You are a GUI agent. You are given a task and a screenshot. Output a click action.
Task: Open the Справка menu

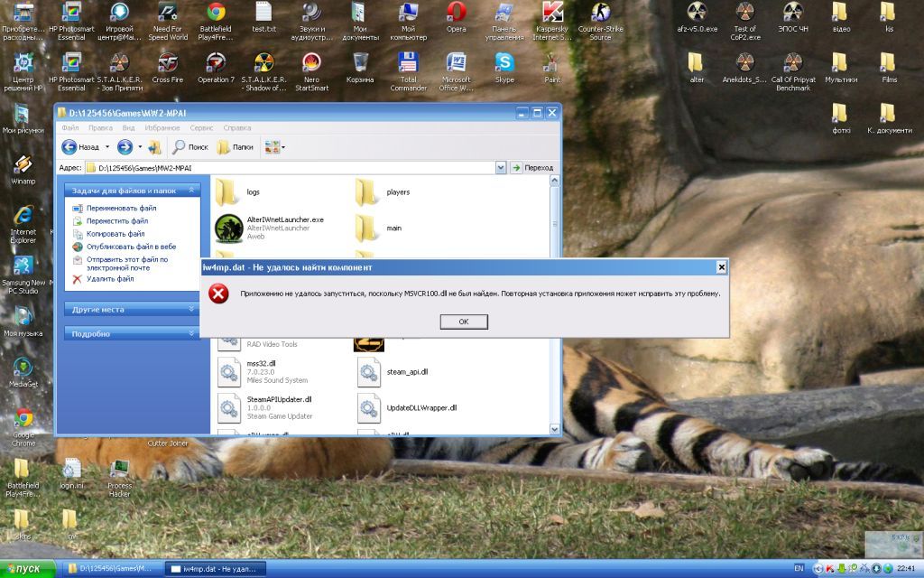click(237, 127)
